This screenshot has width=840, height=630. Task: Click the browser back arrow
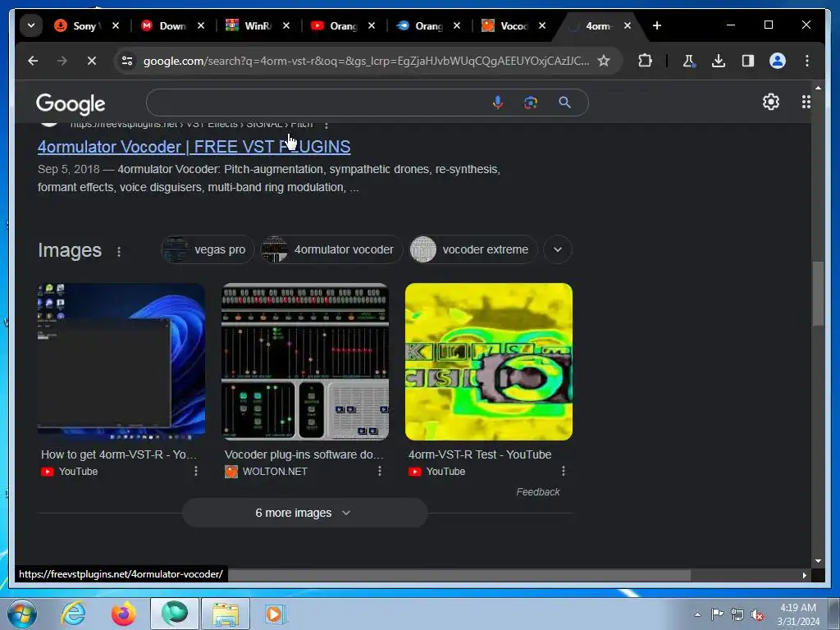point(33,61)
